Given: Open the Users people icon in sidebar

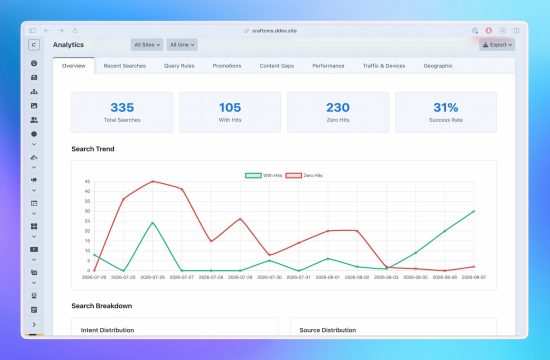Looking at the screenshot, I should tap(34, 120).
